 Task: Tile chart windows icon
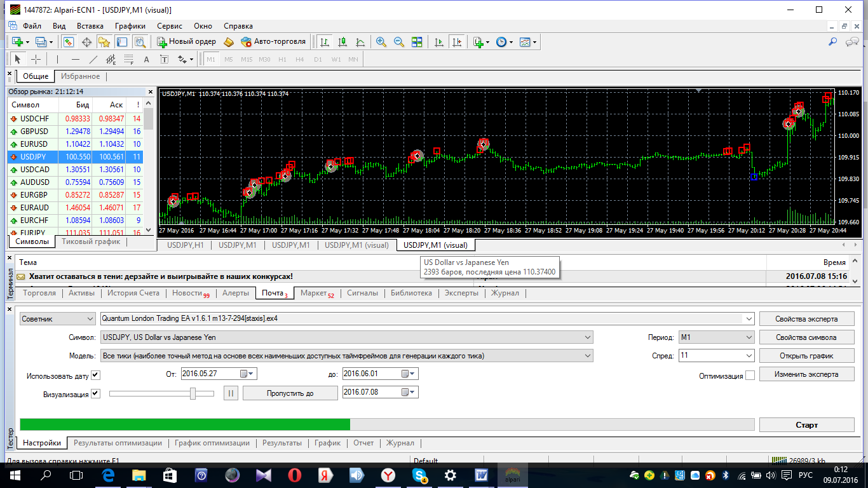(417, 42)
